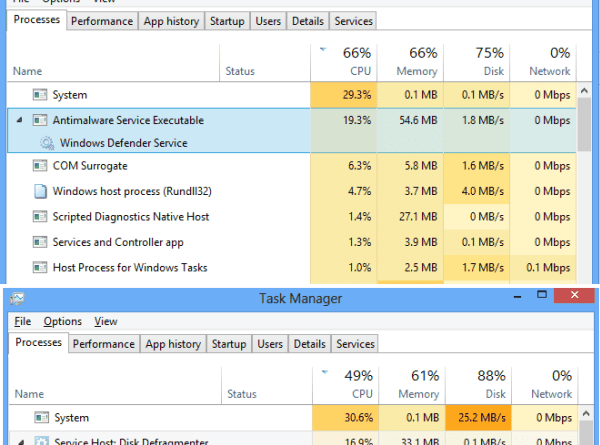Viewport: 600px width, 445px height.
Task: Collapse the Service Host: Disk Defragmenter group
Action: coord(21,442)
